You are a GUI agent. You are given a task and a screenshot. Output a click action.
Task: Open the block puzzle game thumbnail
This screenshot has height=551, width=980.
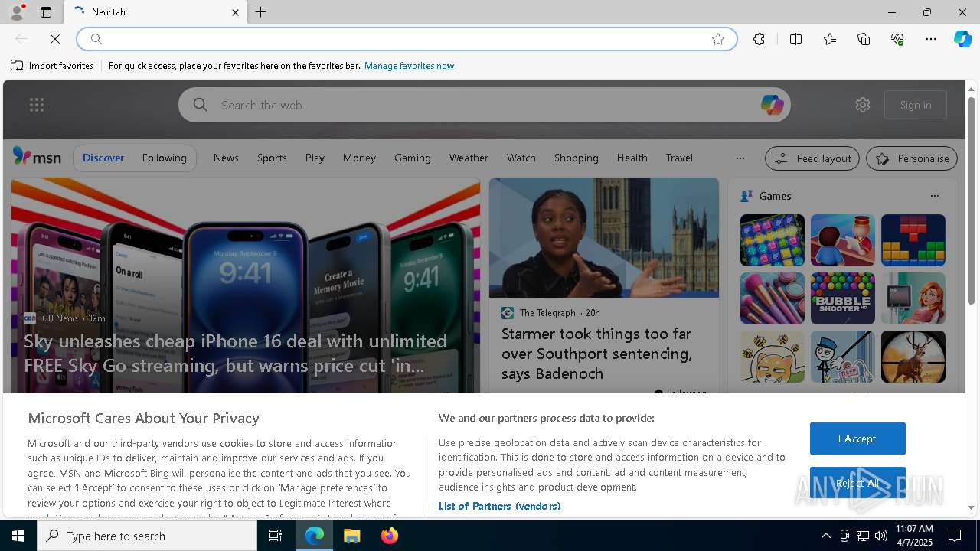click(x=913, y=240)
